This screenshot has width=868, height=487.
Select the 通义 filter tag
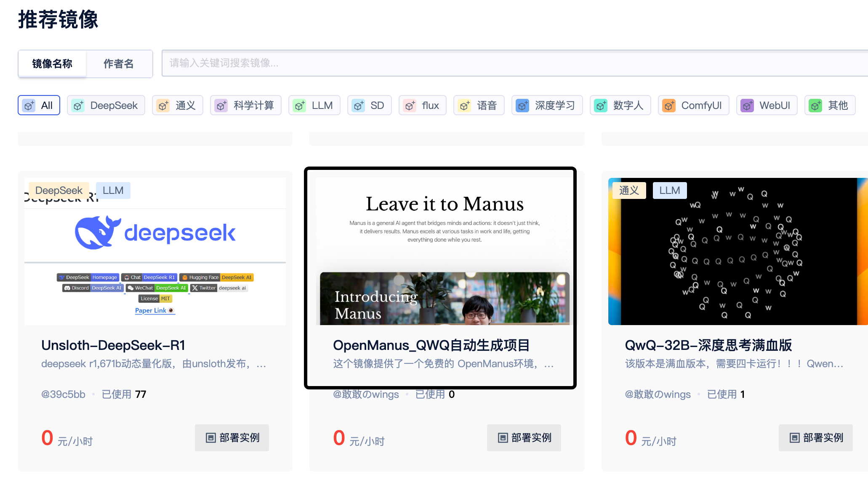[177, 106]
